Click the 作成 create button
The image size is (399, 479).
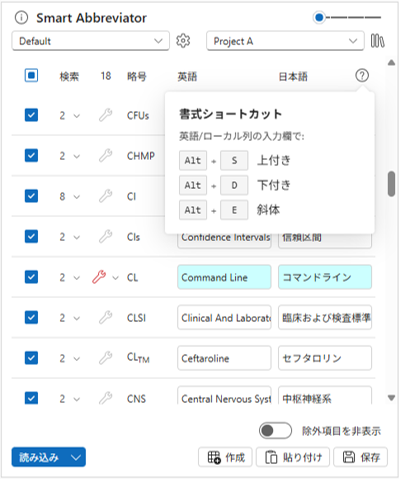225,457
